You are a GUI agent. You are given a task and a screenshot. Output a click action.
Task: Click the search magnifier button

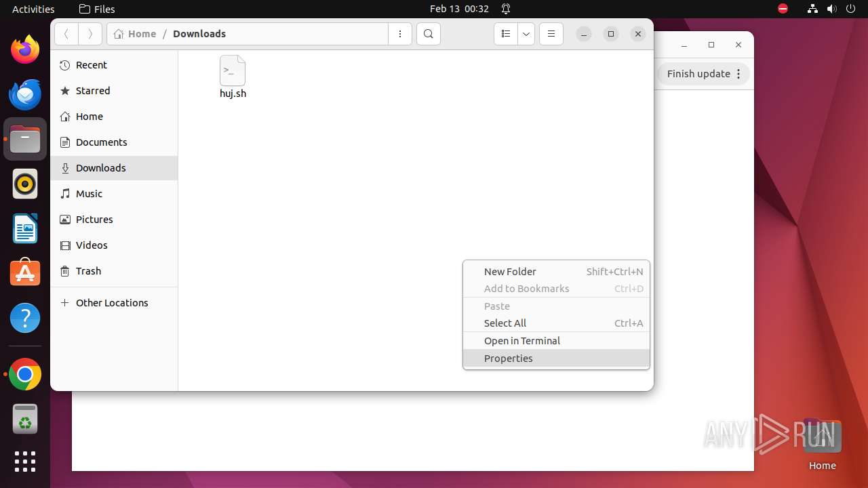tap(429, 34)
